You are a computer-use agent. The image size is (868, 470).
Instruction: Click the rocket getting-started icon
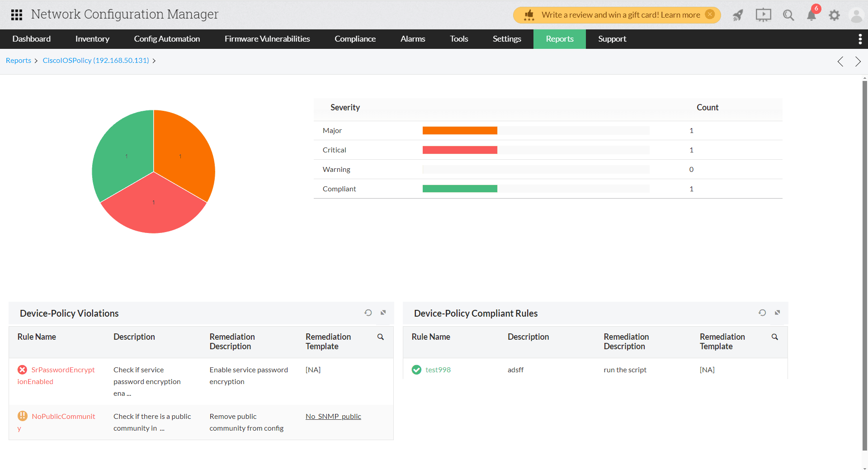pos(738,15)
